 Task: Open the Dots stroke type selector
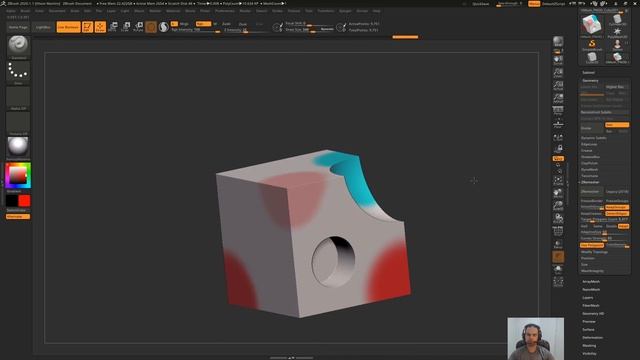click(18, 71)
